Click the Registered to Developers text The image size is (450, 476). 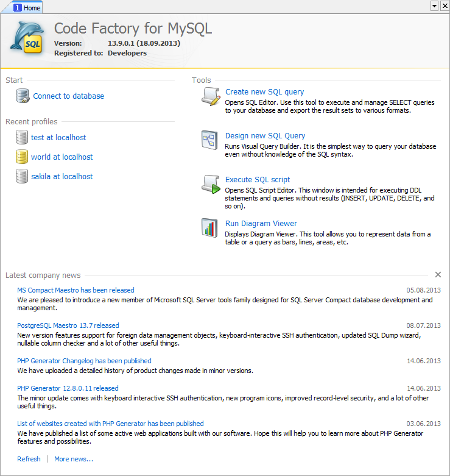[x=100, y=53]
